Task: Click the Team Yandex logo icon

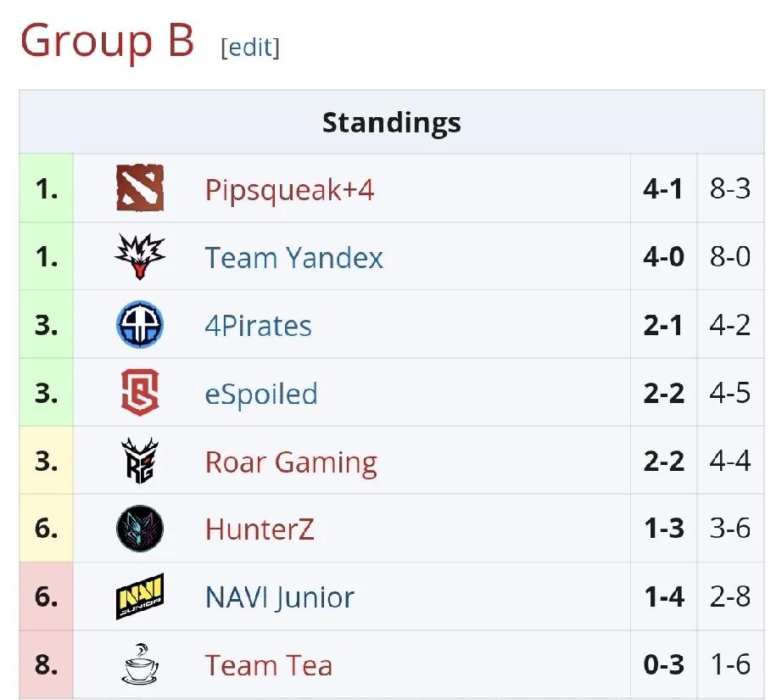Action: tap(140, 257)
